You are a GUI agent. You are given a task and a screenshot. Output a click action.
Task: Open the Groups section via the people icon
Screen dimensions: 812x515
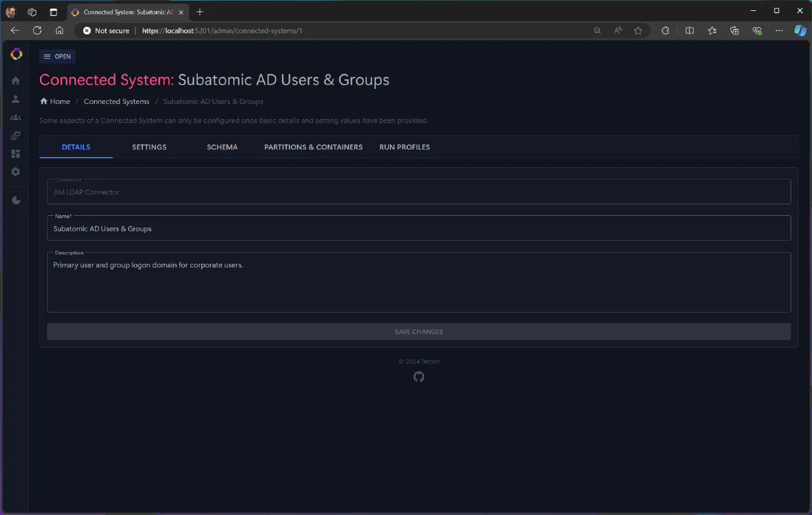tap(15, 117)
